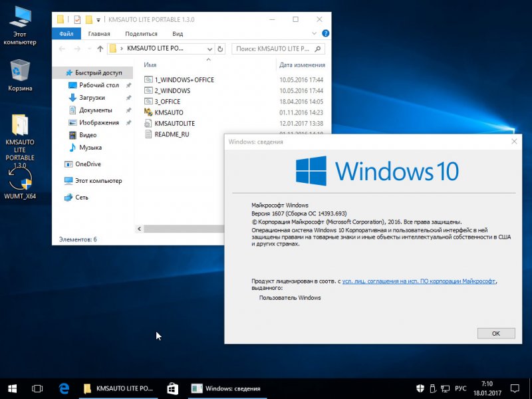Click the date 12.01.2017 13:38 of KMSAUTOLITE

(x=301, y=123)
